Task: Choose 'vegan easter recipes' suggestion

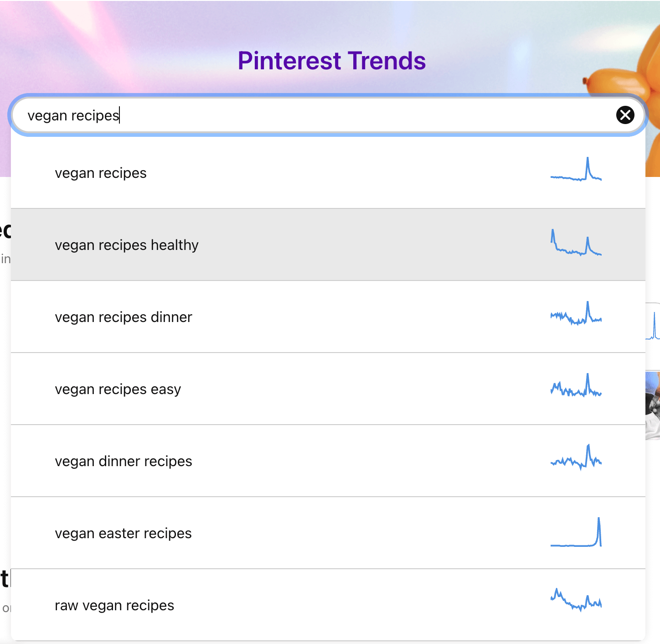Action: pyautogui.click(x=123, y=534)
